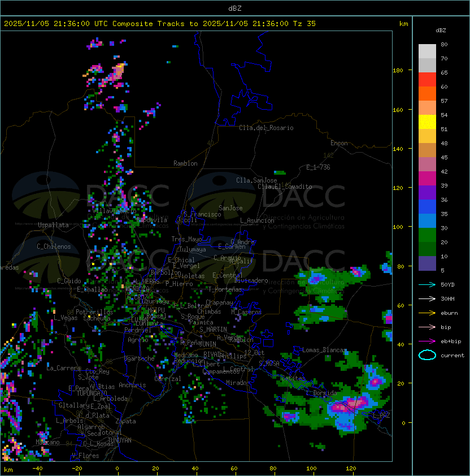This screenshot has width=470, height=476.
Task: Click the 'dBZ' title at top
Action: 235,8
